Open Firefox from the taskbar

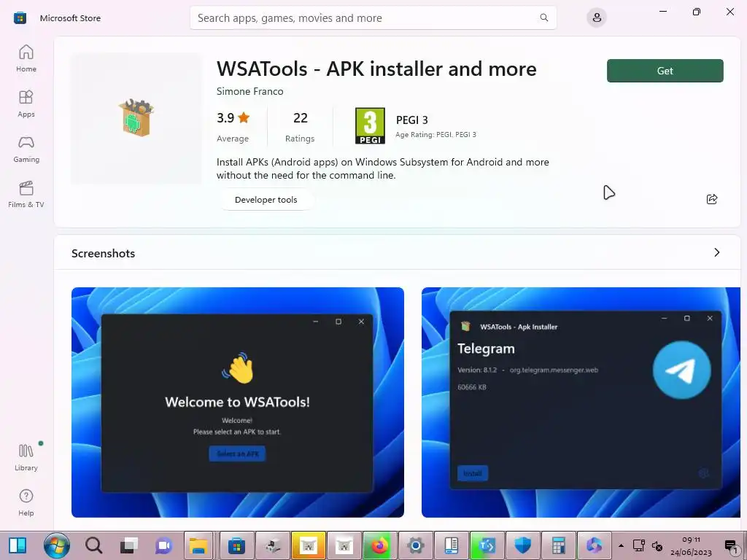tap(379, 545)
